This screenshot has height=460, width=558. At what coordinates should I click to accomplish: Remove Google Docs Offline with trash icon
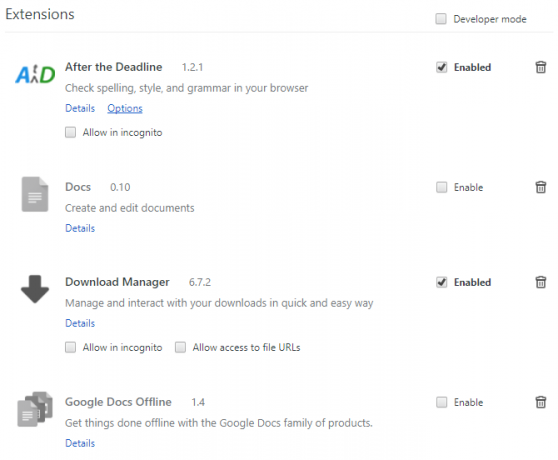541,402
